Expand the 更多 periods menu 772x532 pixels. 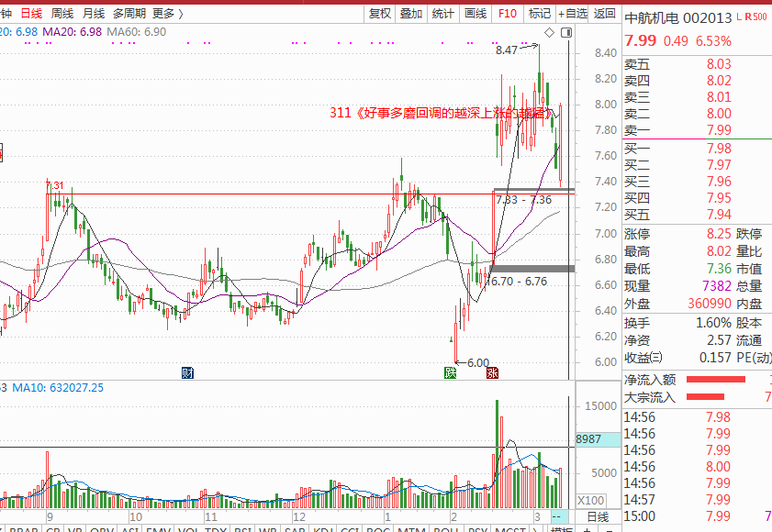coord(168,14)
